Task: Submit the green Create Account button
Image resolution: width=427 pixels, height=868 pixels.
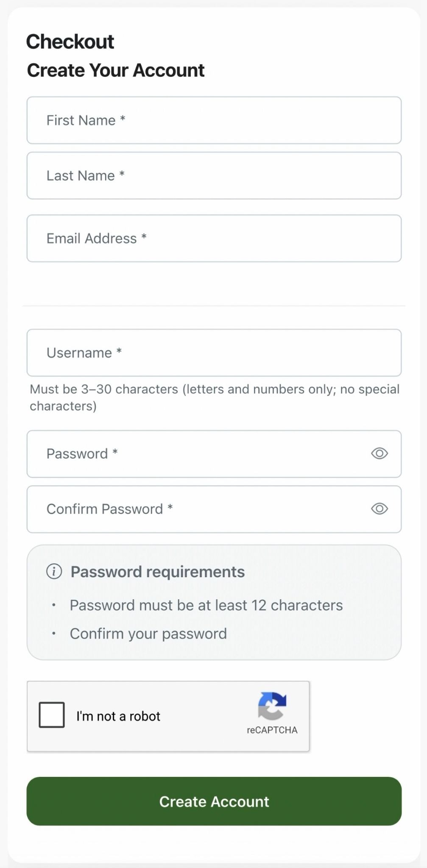Action: [x=214, y=801]
